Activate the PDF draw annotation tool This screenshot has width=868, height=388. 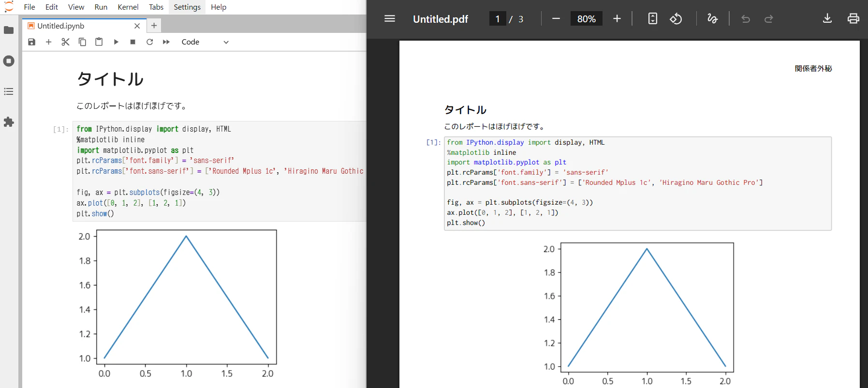[713, 19]
